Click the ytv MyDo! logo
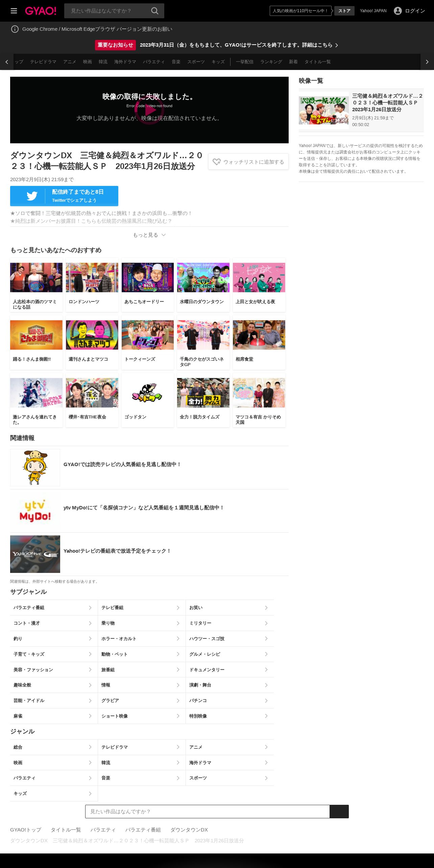The height and width of the screenshot is (868, 434). (x=35, y=511)
